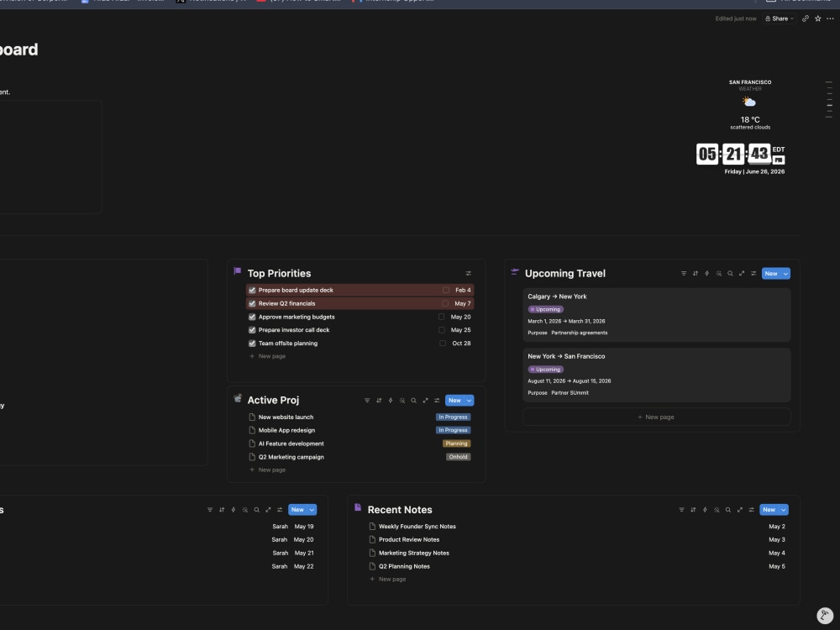Viewport: 840px width, 630px height.
Task: Open the Calgary → New York travel card
Action: click(656, 315)
